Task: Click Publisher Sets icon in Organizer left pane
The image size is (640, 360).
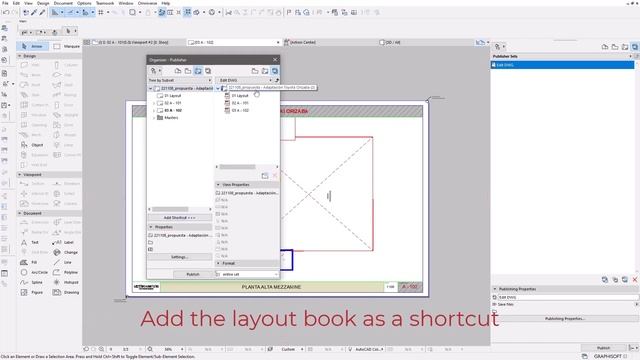Action: [x=208, y=71]
